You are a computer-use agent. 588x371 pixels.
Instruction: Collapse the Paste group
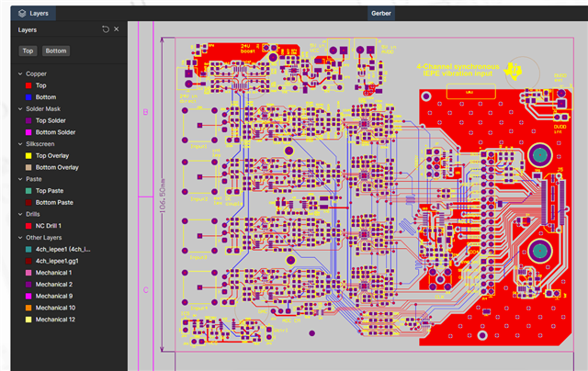20,179
